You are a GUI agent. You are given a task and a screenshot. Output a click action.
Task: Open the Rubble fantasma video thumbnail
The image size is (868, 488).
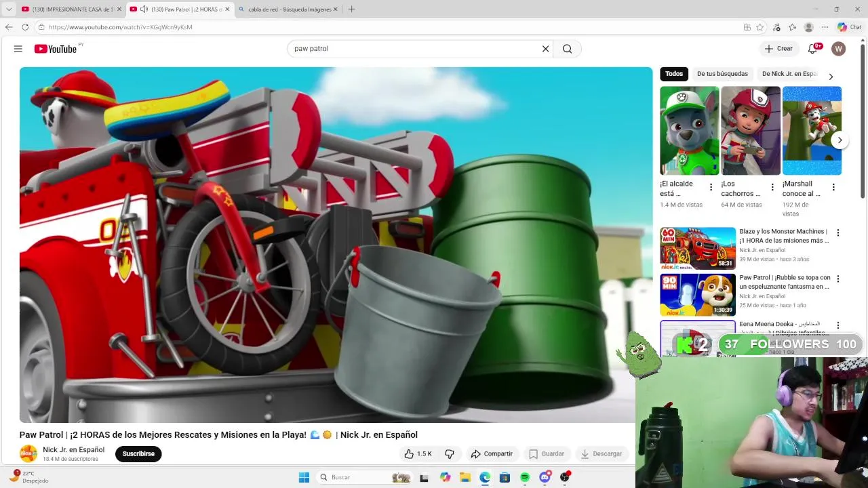pyautogui.click(x=698, y=295)
